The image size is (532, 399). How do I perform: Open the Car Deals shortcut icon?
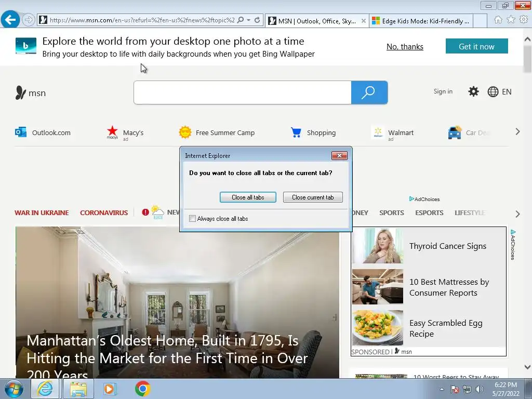pyautogui.click(x=455, y=132)
